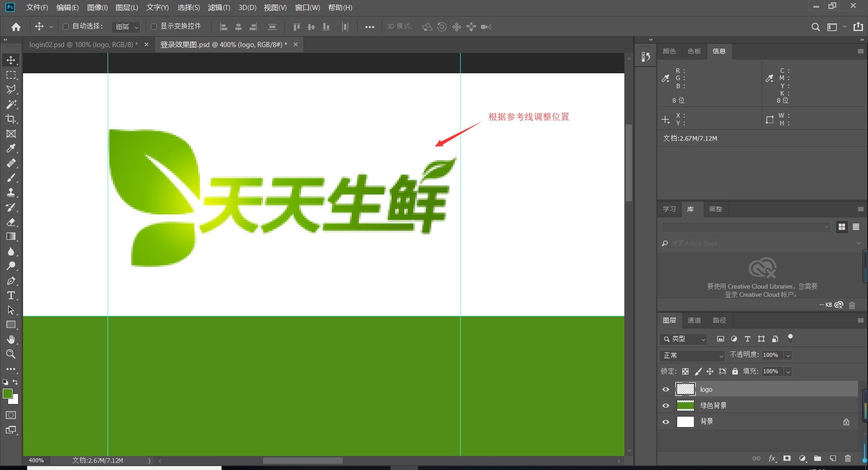Screen dimensions: 868x470
Task: Select the Dodge tool
Action: (11, 266)
